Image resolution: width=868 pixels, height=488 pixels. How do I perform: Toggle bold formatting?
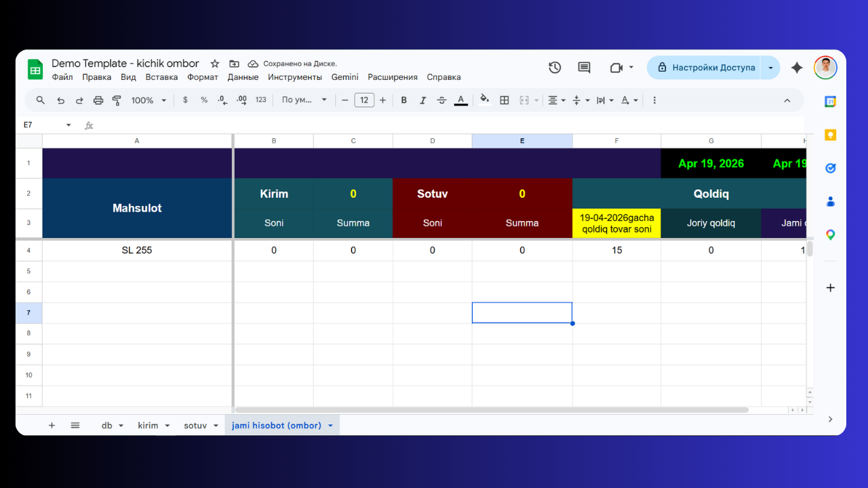(x=403, y=100)
